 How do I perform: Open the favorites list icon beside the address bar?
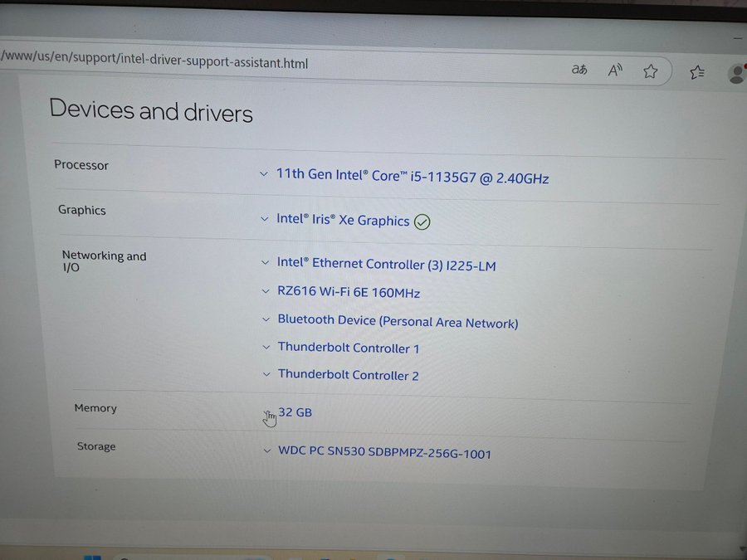[x=697, y=72]
